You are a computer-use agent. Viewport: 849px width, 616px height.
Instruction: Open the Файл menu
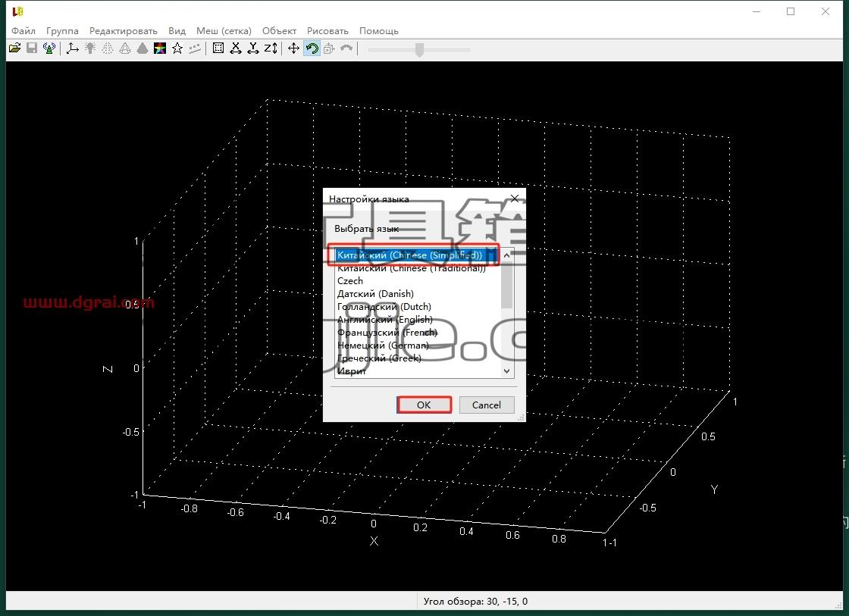(23, 31)
